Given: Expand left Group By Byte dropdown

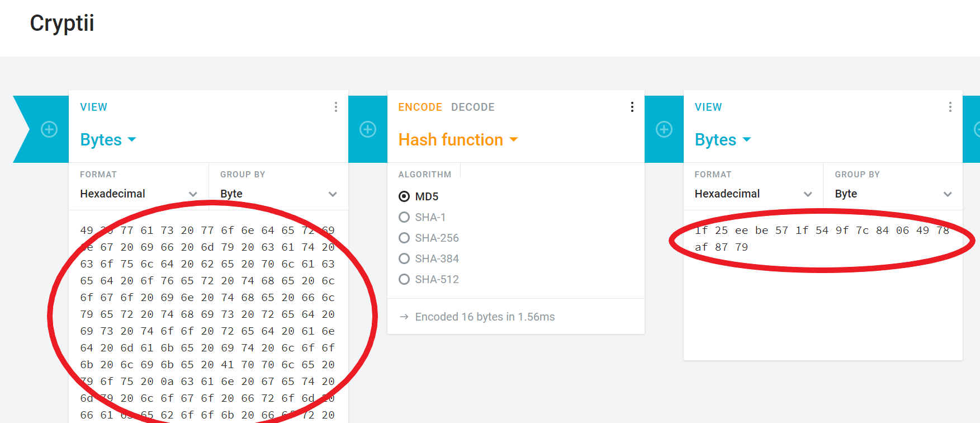Looking at the screenshot, I should [278, 194].
